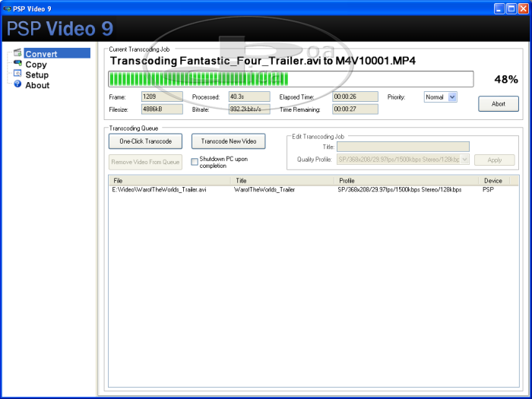Click the transcoding progress bar

(x=291, y=80)
